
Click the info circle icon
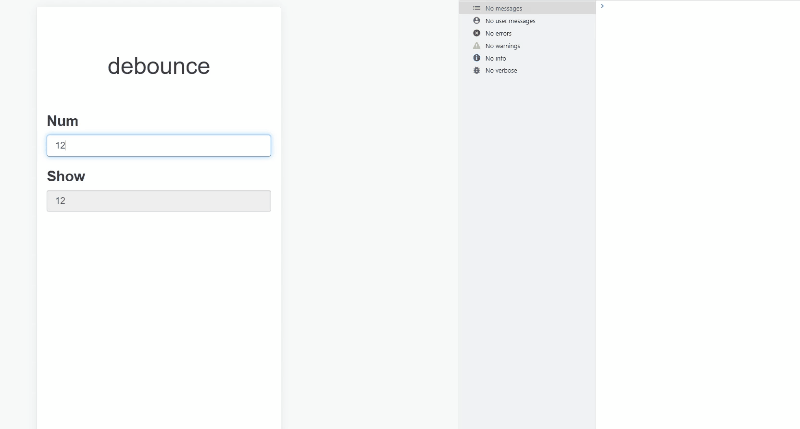coord(477,58)
